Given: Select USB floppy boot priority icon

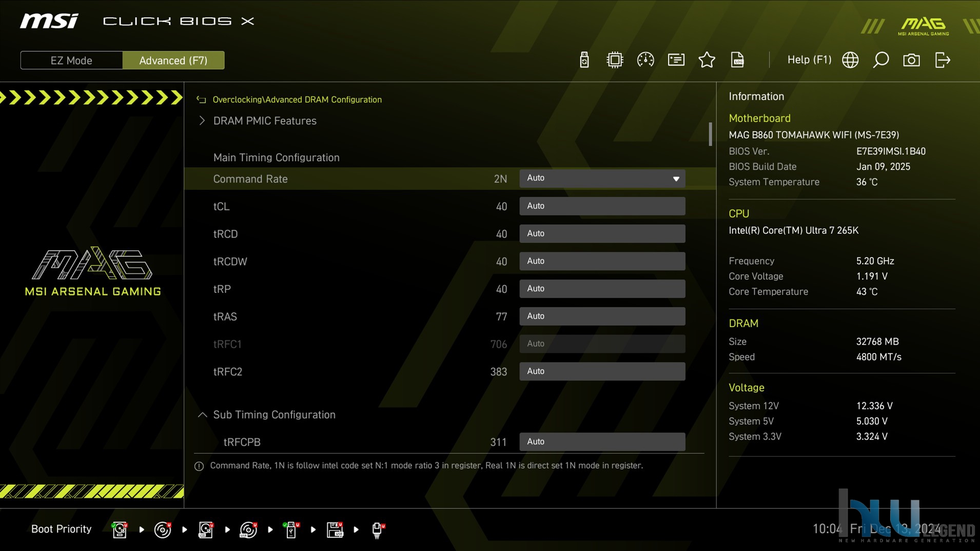Looking at the screenshot, I should (335, 529).
